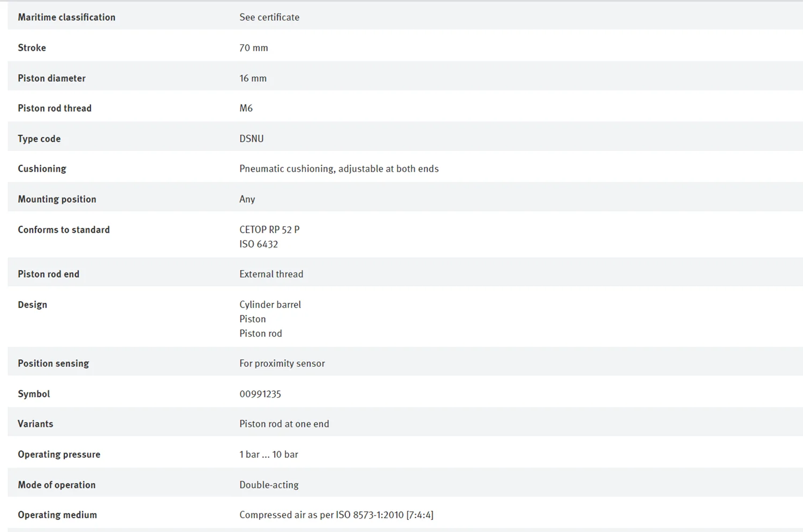Click the Maritime classification label
This screenshot has width=803, height=532.
(66, 17)
